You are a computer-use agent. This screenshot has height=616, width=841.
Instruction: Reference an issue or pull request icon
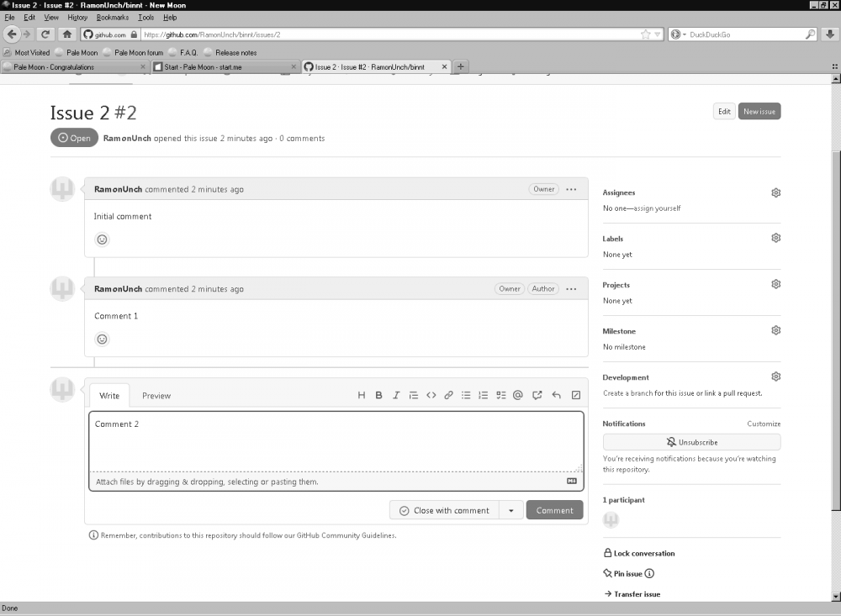[537, 395]
